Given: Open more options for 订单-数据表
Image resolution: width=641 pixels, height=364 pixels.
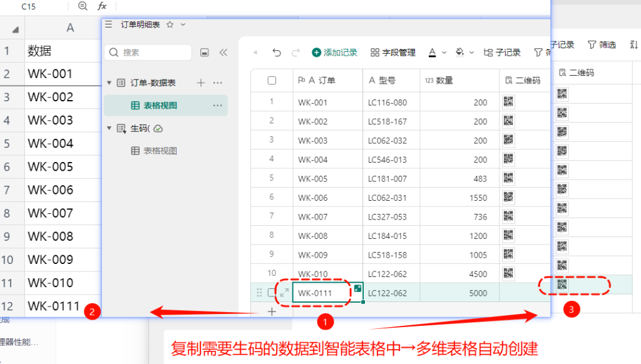Looking at the screenshot, I should coord(217,83).
